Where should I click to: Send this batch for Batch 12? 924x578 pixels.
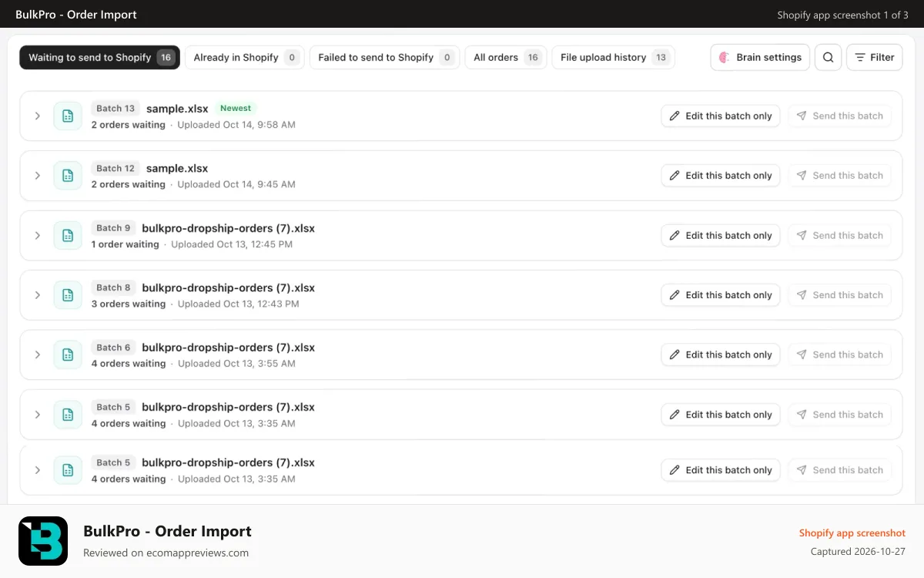point(839,176)
